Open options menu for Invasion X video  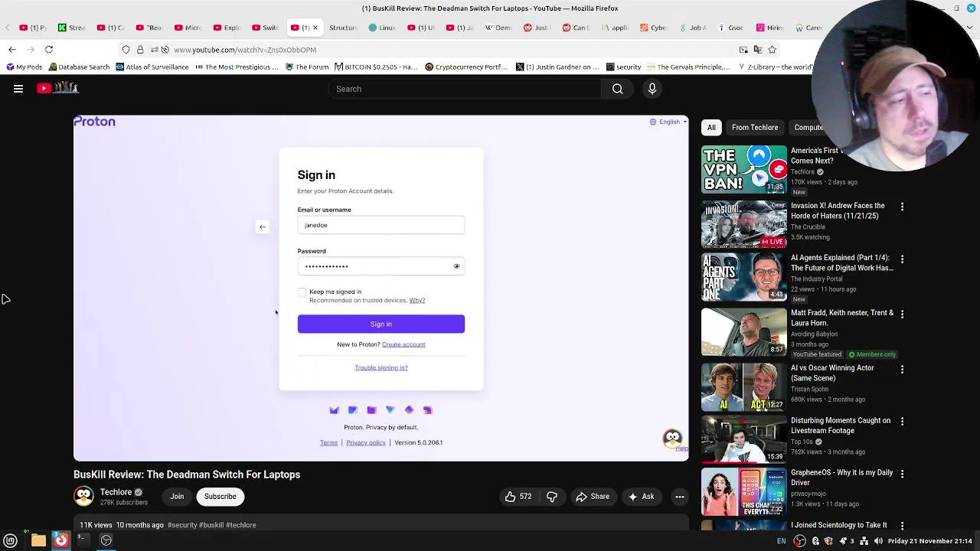pyautogui.click(x=902, y=207)
